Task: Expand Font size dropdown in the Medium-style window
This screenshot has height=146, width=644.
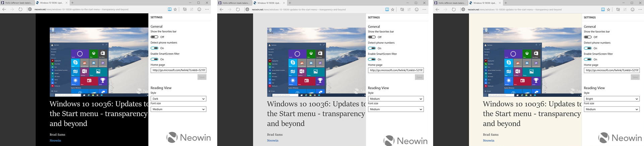Action: pyautogui.click(x=396, y=109)
